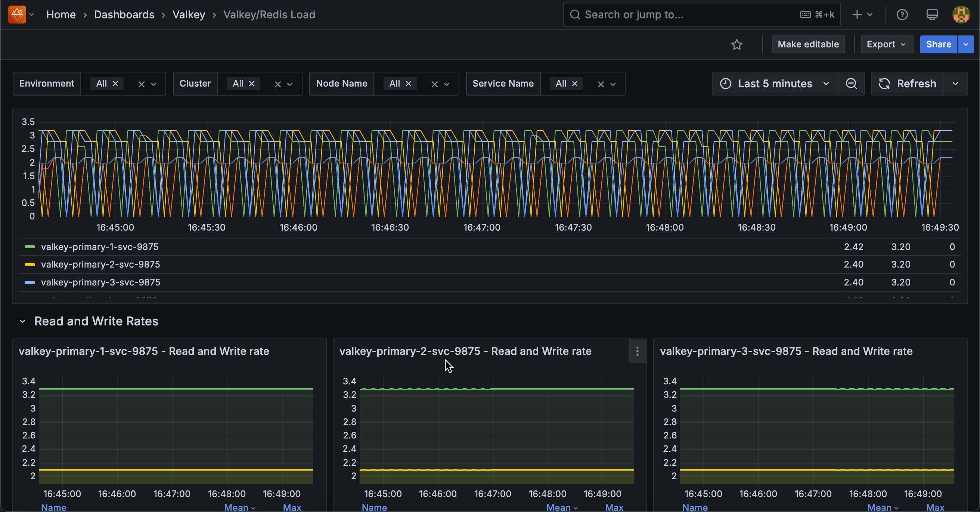
Task: Trigger the Refresh dashboard icon
Action: pos(884,84)
